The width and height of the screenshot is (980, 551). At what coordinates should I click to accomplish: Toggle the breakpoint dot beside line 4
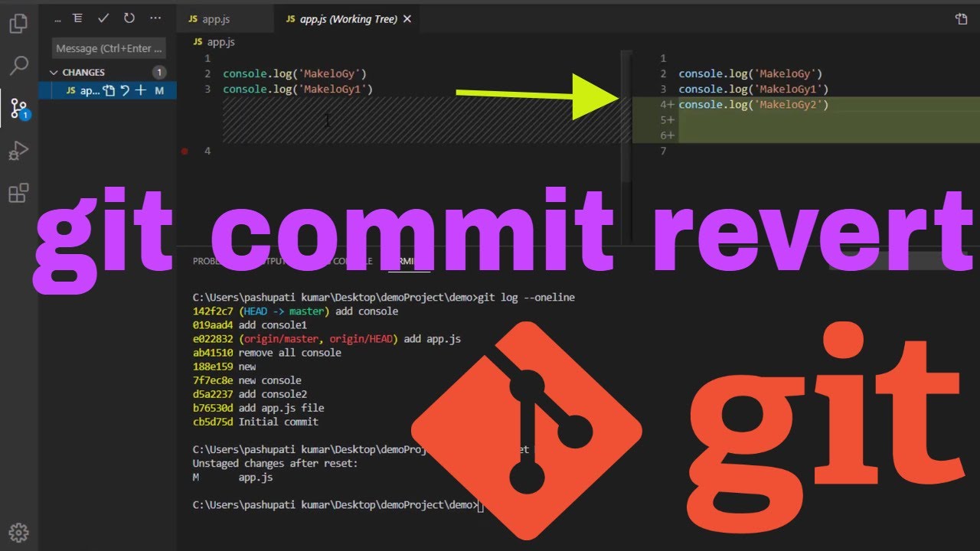[184, 152]
